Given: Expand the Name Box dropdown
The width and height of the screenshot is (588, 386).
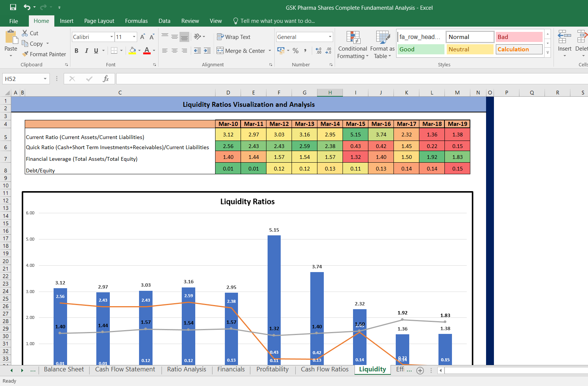Looking at the screenshot, I should click(45, 79).
